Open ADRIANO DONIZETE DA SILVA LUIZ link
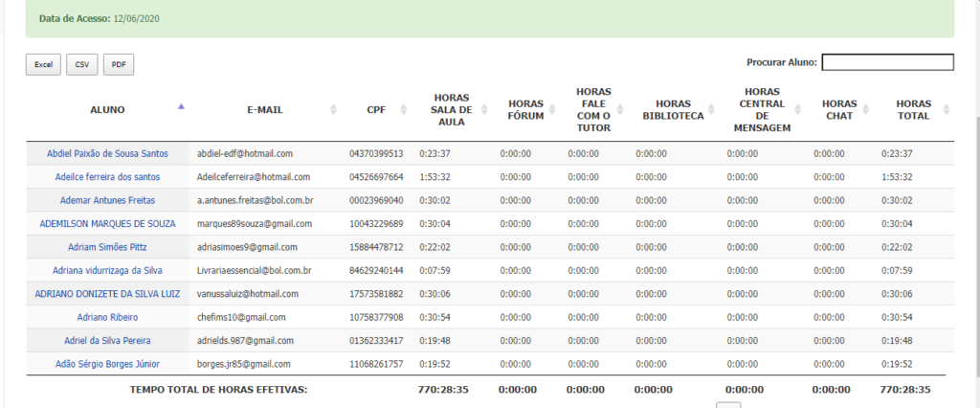The image size is (980, 408). click(x=107, y=294)
